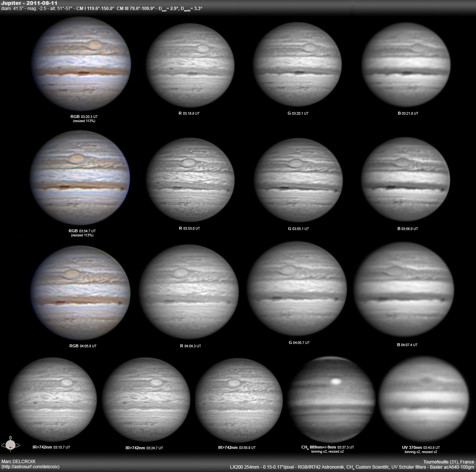Select the G 03:20.1 UT Jupiter image
The width and height of the screenshot is (476, 472).
click(297, 64)
